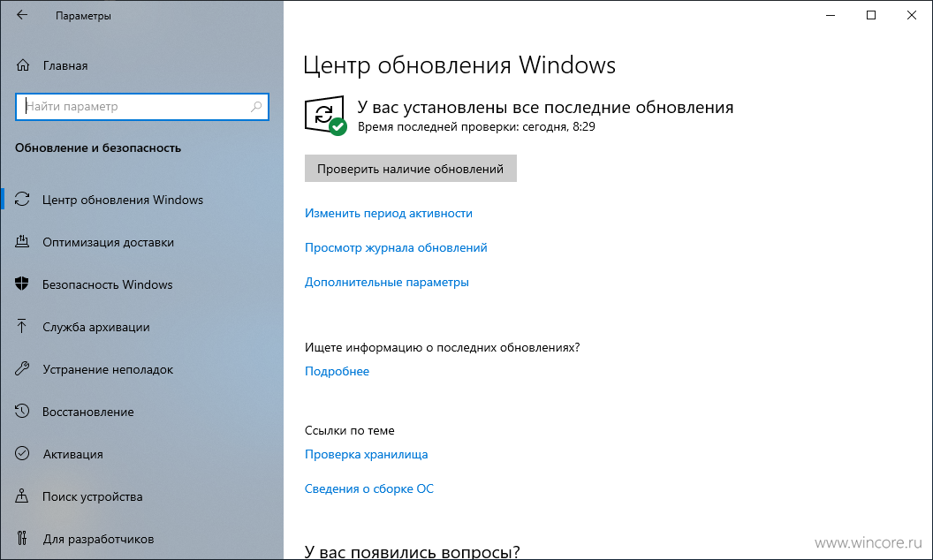Open the Дополнительные параметры link
The height and width of the screenshot is (560, 933).
pos(387,282)
